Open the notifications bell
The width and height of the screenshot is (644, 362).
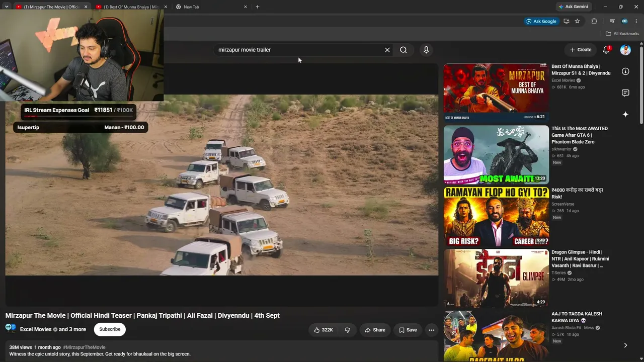click(x=606, y=50)
